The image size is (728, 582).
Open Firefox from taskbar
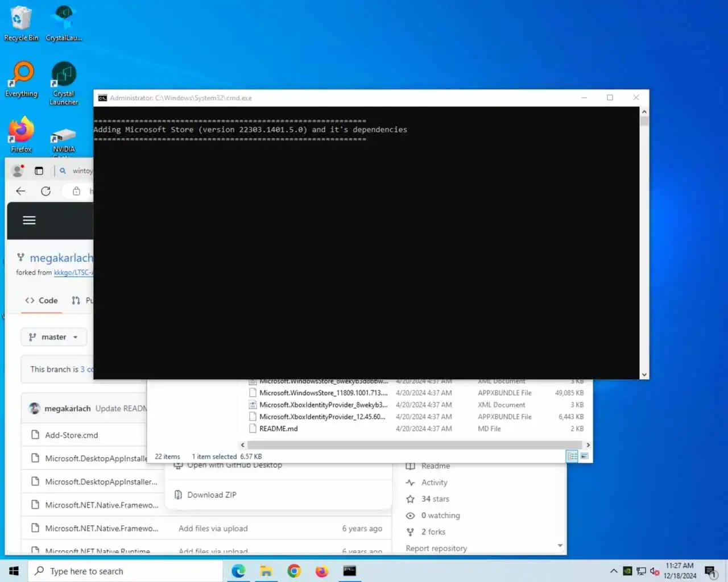(322, 571)
